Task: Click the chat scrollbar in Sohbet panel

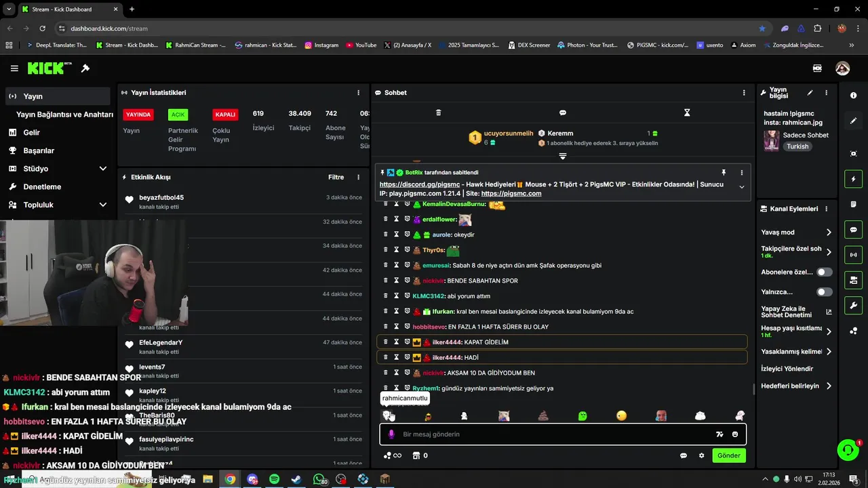Action: [754, 389]
